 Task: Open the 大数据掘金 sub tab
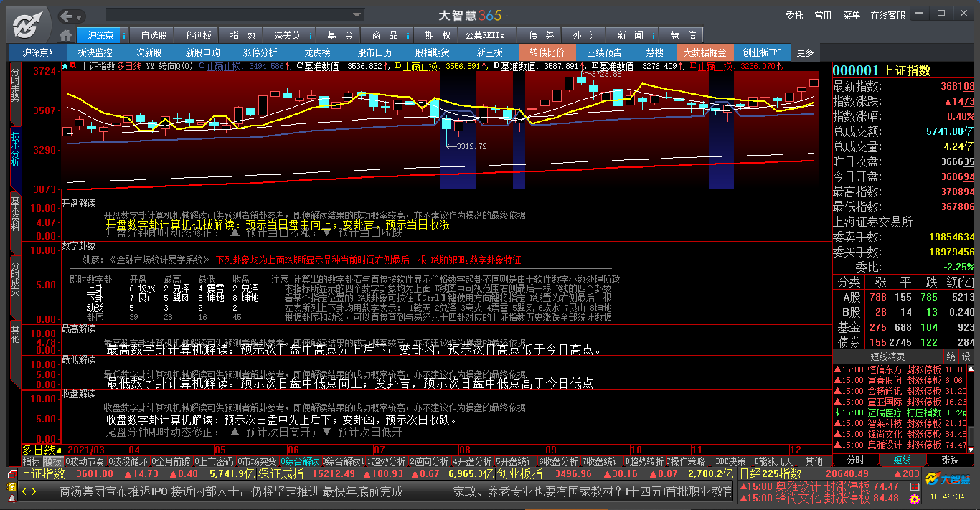click(x=705, y=52)
